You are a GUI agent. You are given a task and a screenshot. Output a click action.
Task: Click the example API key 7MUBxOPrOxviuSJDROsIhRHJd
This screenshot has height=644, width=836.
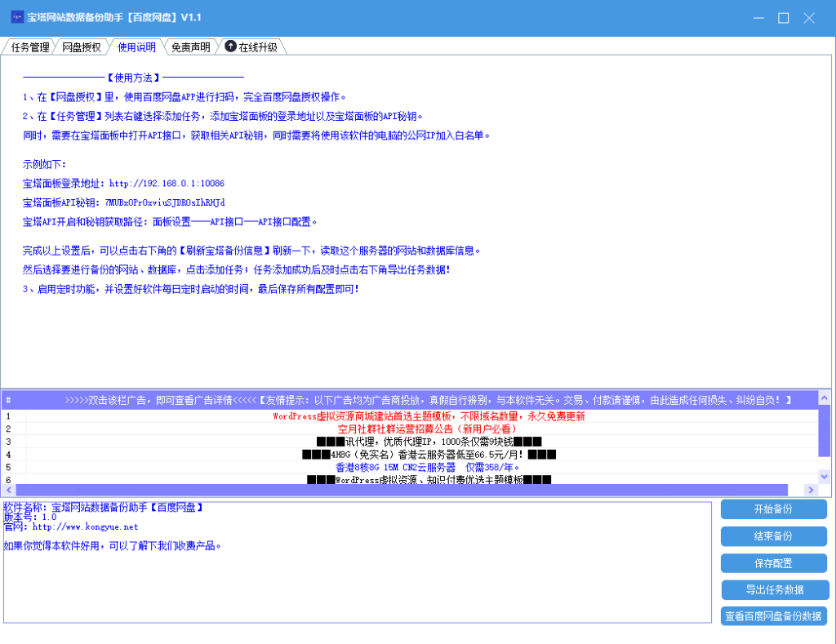tap(165, 202)
